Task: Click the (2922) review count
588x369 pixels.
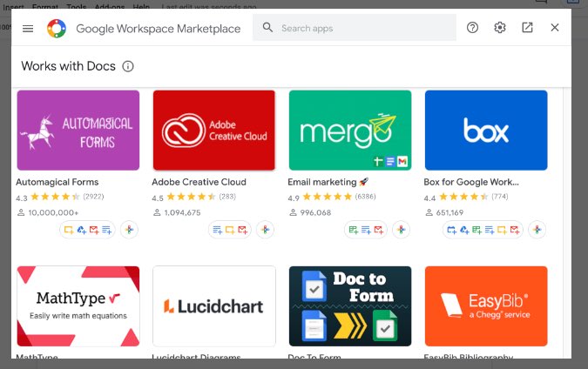Action: tap(93, 197)
